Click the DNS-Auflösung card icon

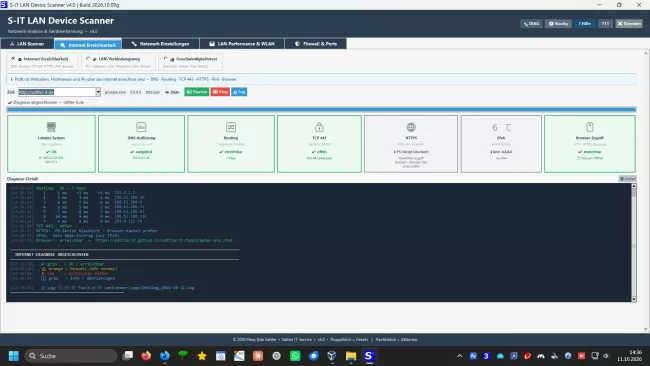(x=141, y=127)
